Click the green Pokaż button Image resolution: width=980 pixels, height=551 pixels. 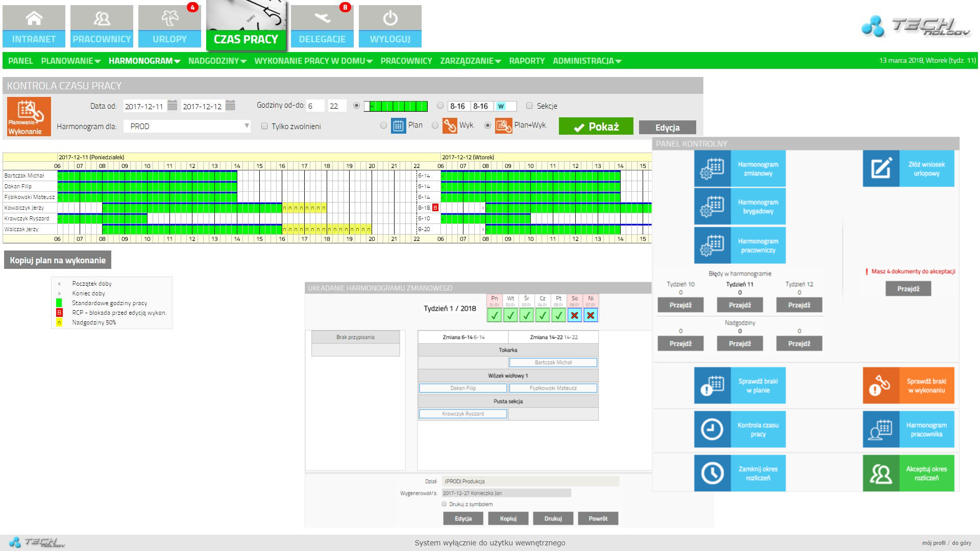pos(596,127)
